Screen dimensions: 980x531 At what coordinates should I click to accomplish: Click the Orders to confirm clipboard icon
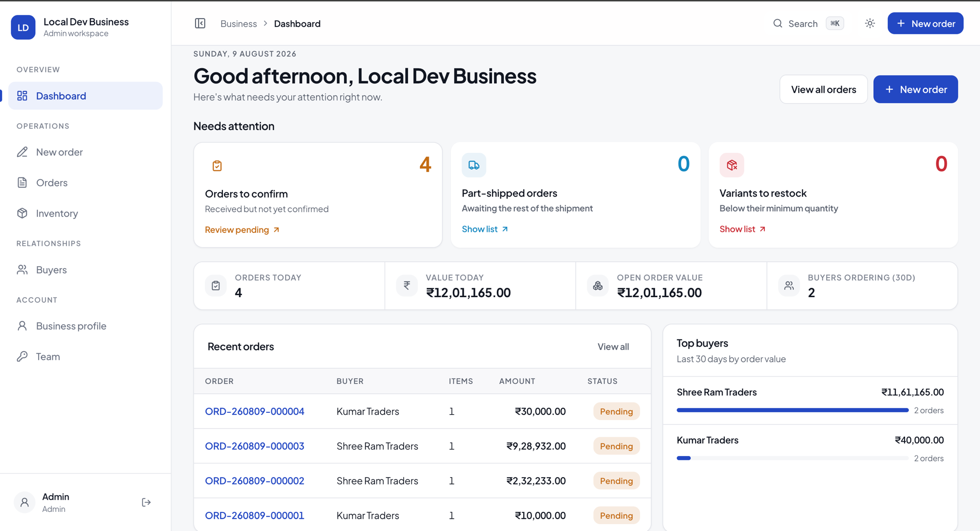point(217,166)
